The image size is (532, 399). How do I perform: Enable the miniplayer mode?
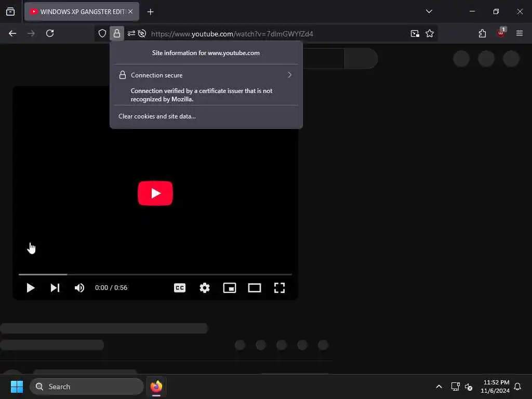229,288
